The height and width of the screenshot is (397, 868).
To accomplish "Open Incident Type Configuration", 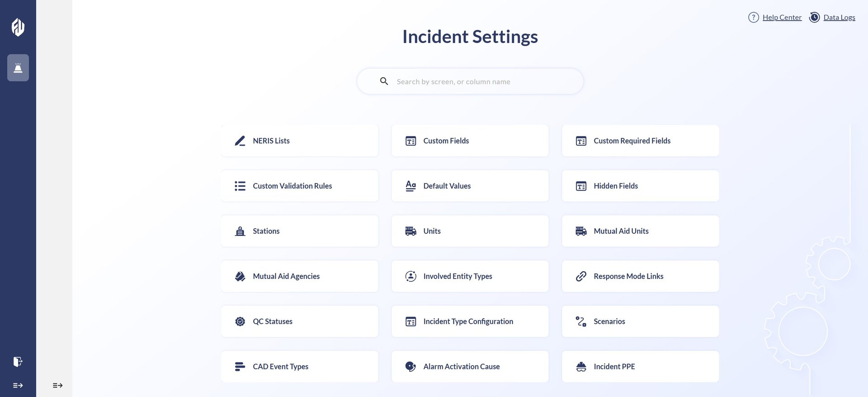I will point(470,322).
